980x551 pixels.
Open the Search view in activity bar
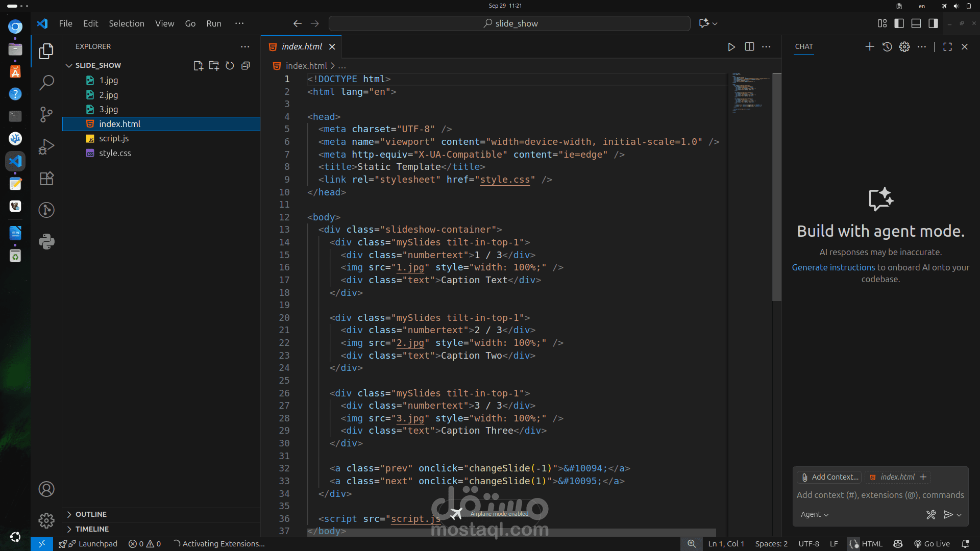pos(46,83)
